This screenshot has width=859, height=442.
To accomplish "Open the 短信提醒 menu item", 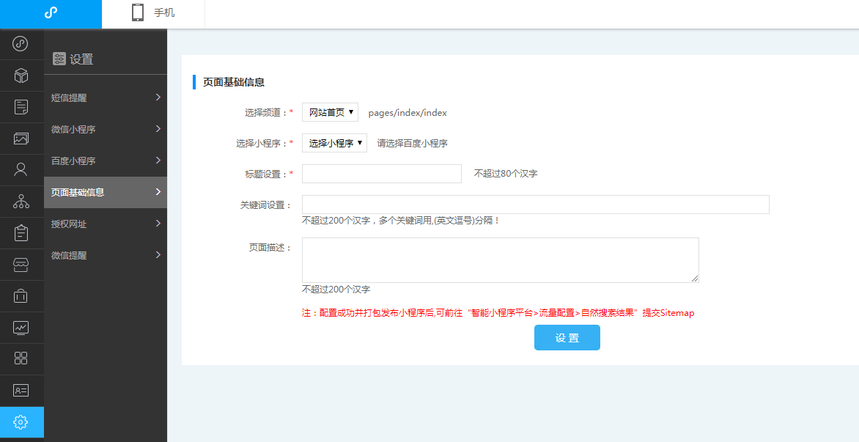I will click(x=105, y=98).
